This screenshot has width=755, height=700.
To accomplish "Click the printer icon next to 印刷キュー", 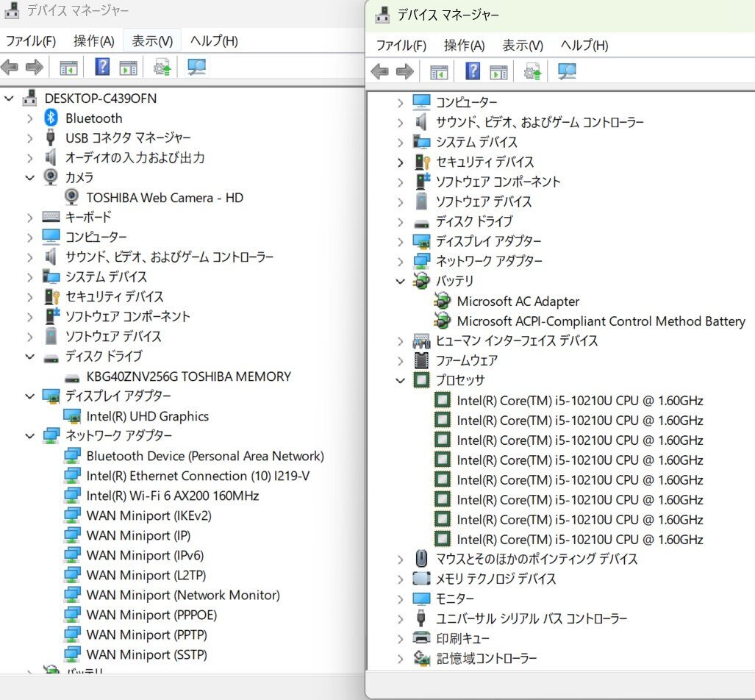I will click(x=421, y=638).
